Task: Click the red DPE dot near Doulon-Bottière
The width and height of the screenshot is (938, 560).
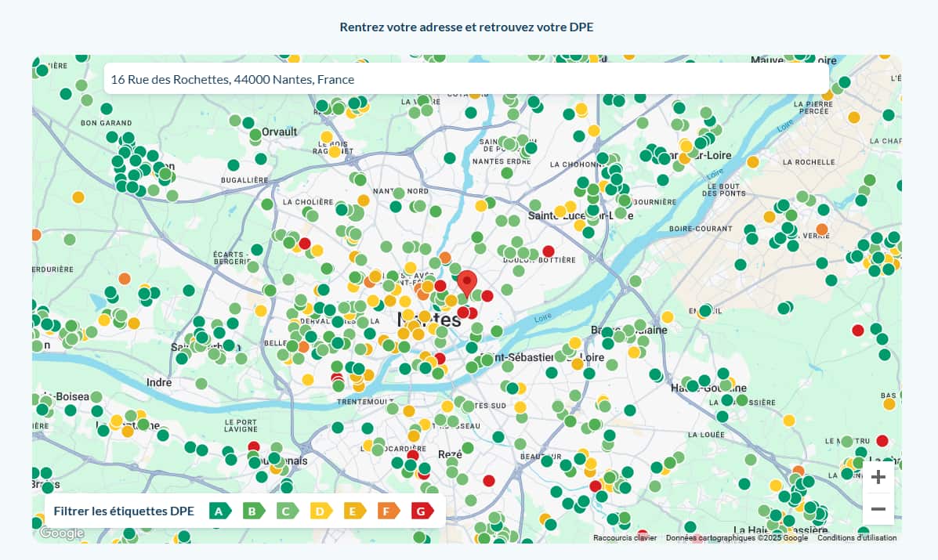Action: point(548,251)
